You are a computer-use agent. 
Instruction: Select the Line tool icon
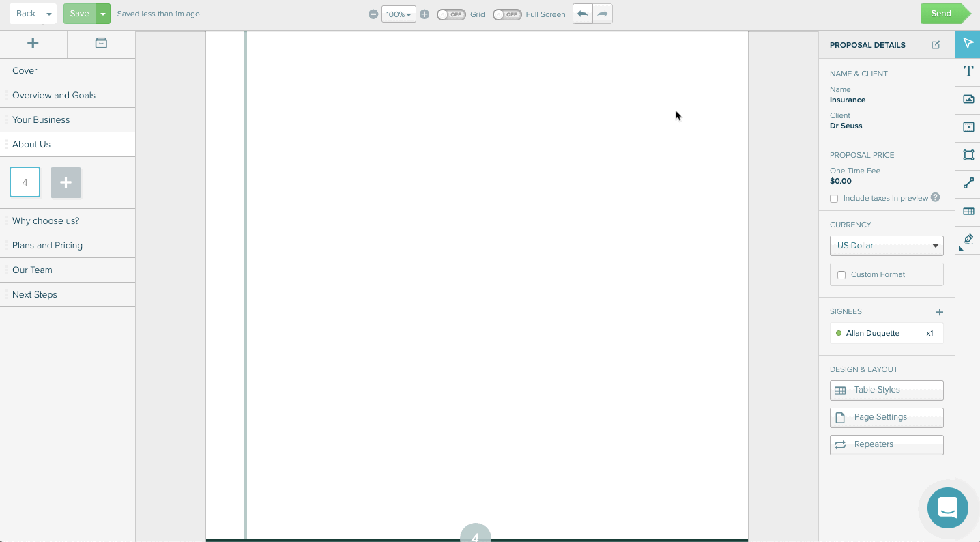point(968,183)
